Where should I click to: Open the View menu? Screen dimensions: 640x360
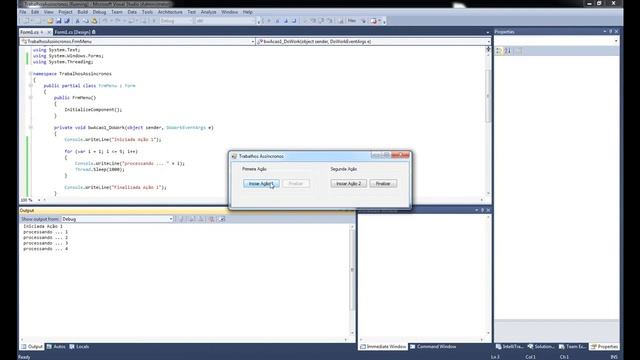pyautogui.click(x=49, y=12)
